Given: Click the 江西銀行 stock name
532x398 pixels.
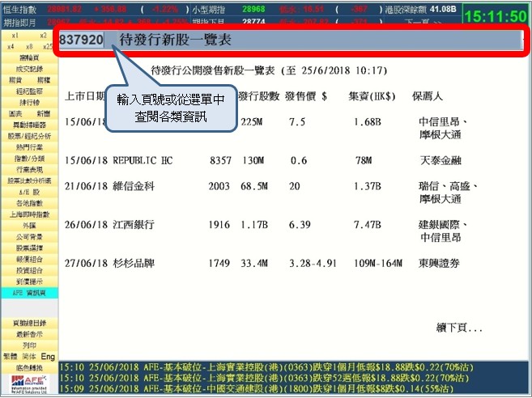Looking at the screenshot, I should click(134, 224).
